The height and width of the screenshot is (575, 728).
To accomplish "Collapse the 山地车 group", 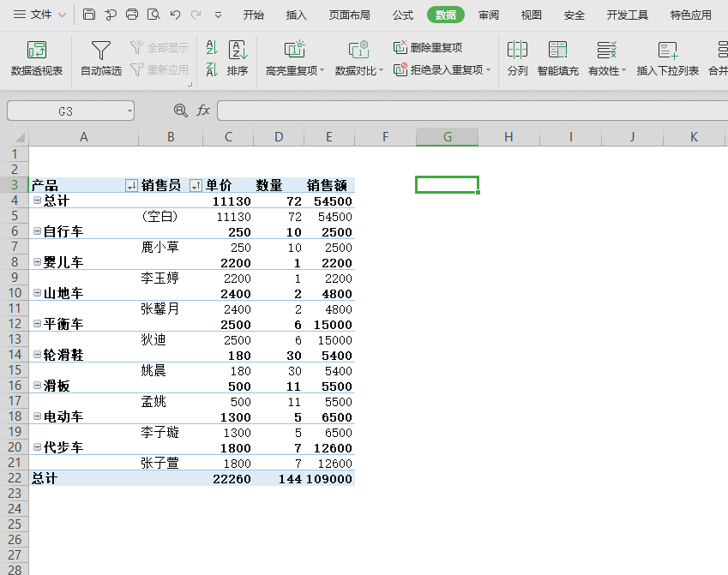I will 37,293.
